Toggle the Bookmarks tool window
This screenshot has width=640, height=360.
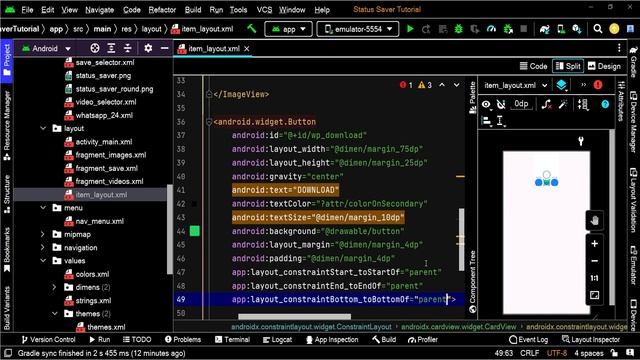[x=7, y=250]
